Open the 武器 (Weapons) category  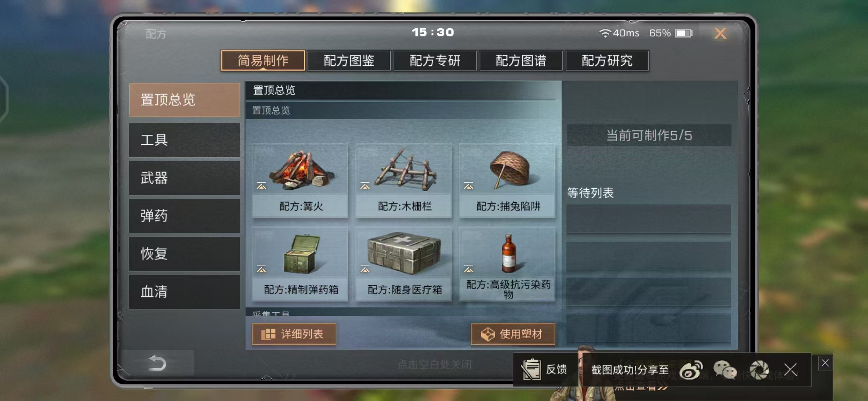(184, 178)
